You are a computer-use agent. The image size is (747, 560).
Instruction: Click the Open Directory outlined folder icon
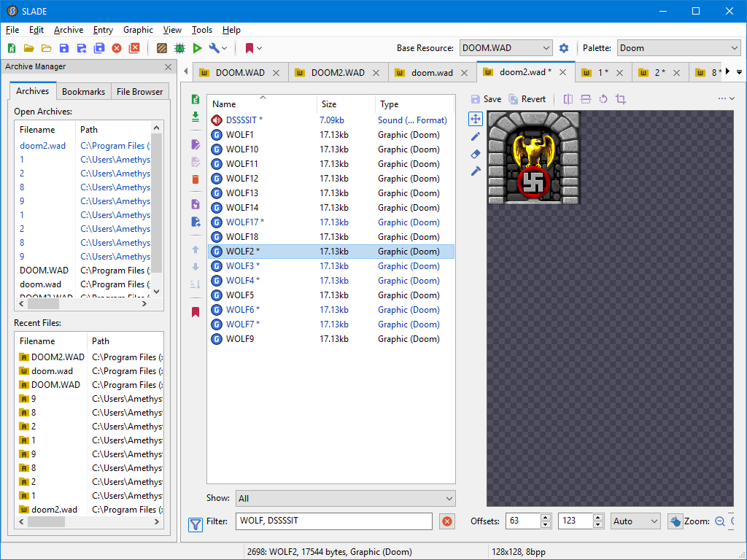46,48
